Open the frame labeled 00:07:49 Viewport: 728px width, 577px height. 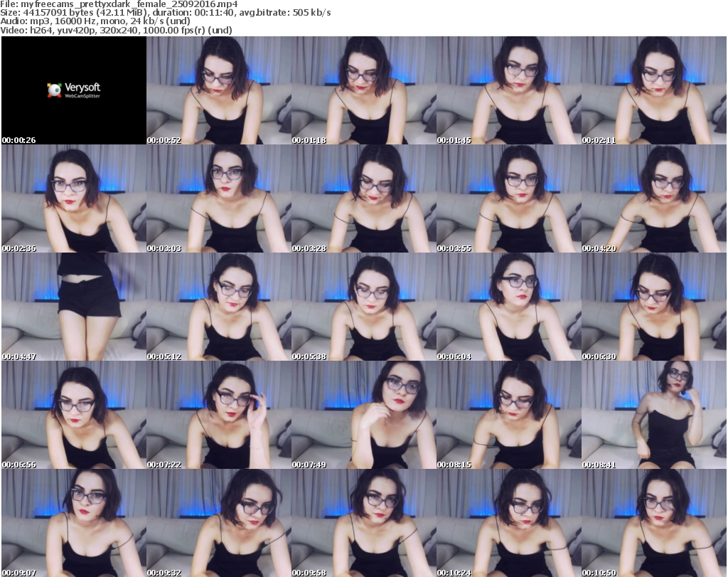point(364,415)
